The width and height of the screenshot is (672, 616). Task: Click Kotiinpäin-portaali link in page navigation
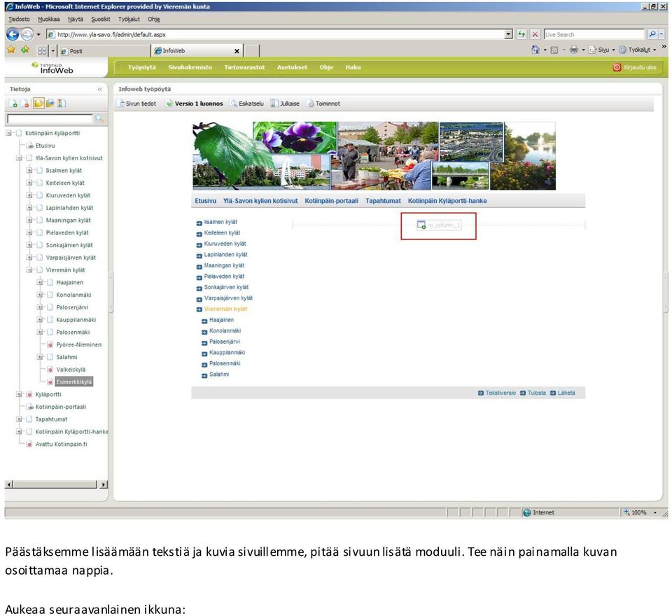pyautogui.click(x=331, y=201)
